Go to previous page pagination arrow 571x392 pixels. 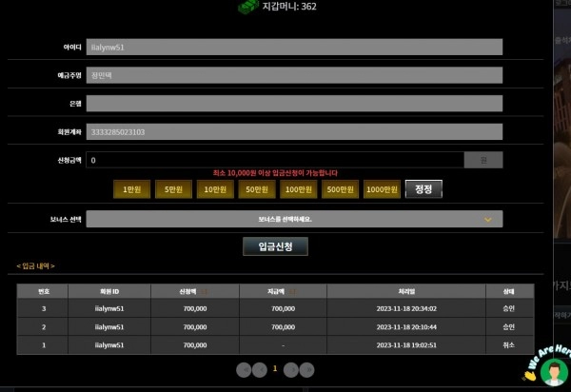pyautogui.click(x=260, y=370)
